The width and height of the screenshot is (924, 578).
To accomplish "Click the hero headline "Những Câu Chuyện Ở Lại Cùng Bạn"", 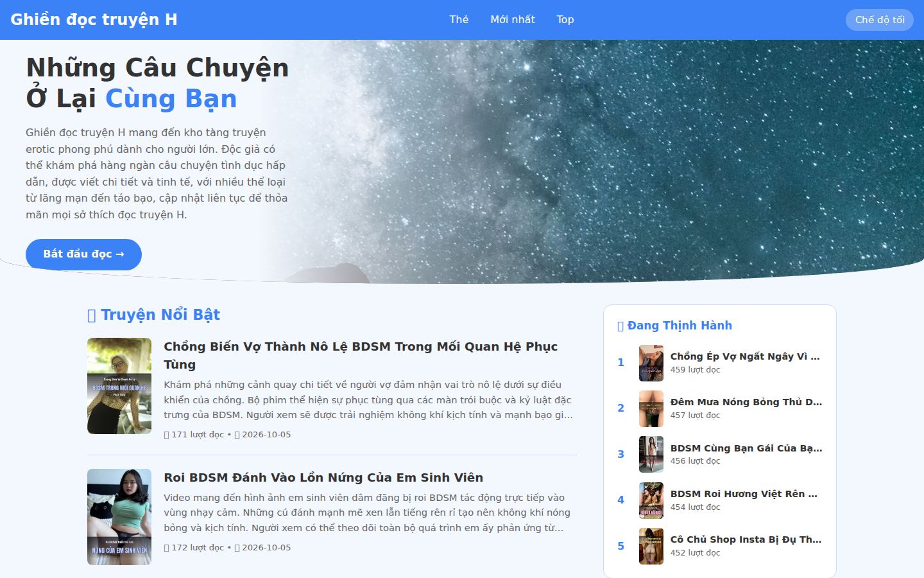I will [x=157, y=83].
